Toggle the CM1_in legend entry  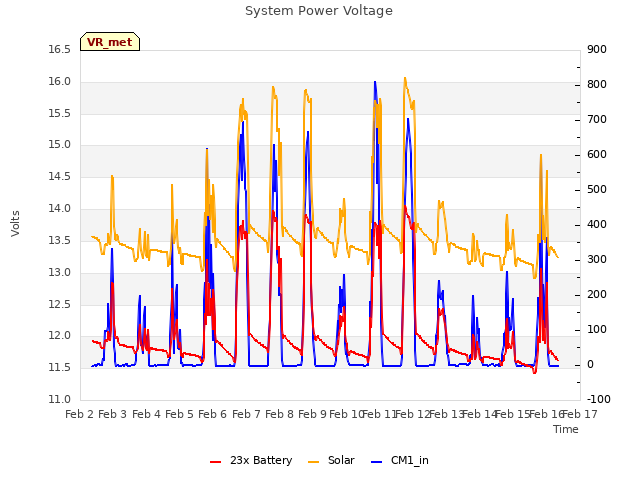(400, 460)
